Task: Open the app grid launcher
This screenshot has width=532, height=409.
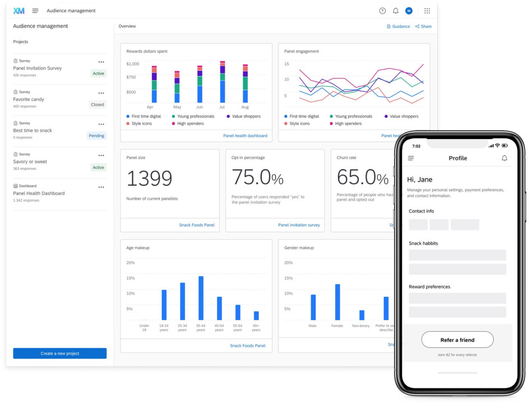Action: 427,10
